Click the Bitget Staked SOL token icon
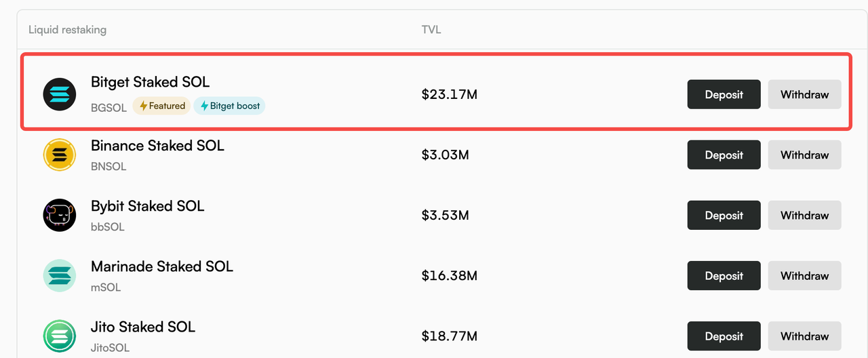Image resolution: width=868 pixels, height=358 pixels. click(60, 94)
